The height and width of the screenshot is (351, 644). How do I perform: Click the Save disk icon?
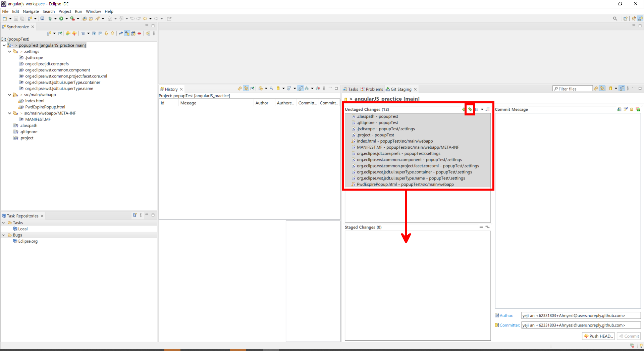16,19
